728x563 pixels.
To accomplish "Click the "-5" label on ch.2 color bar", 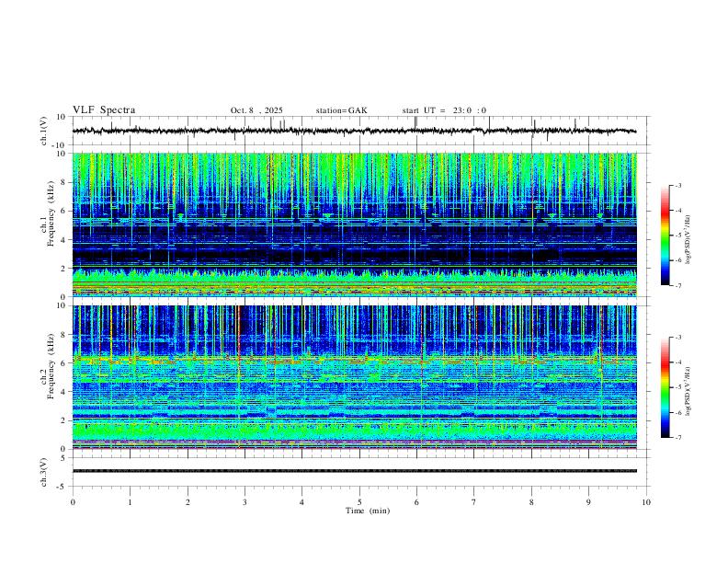I will tap(677, 387).
